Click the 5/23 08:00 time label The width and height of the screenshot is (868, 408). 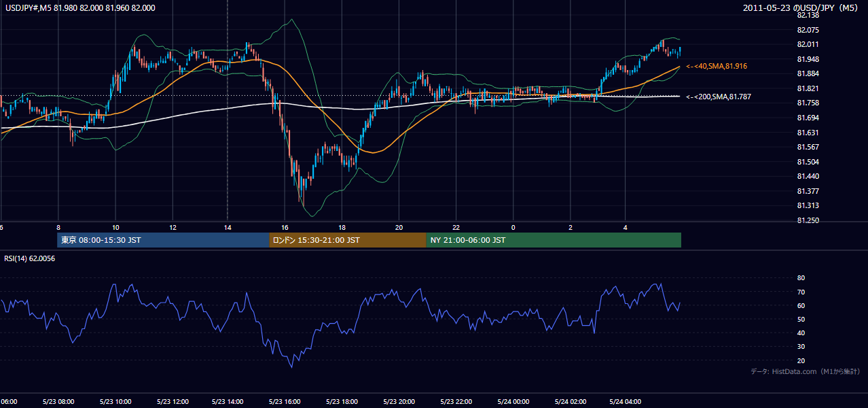(58, 402)
